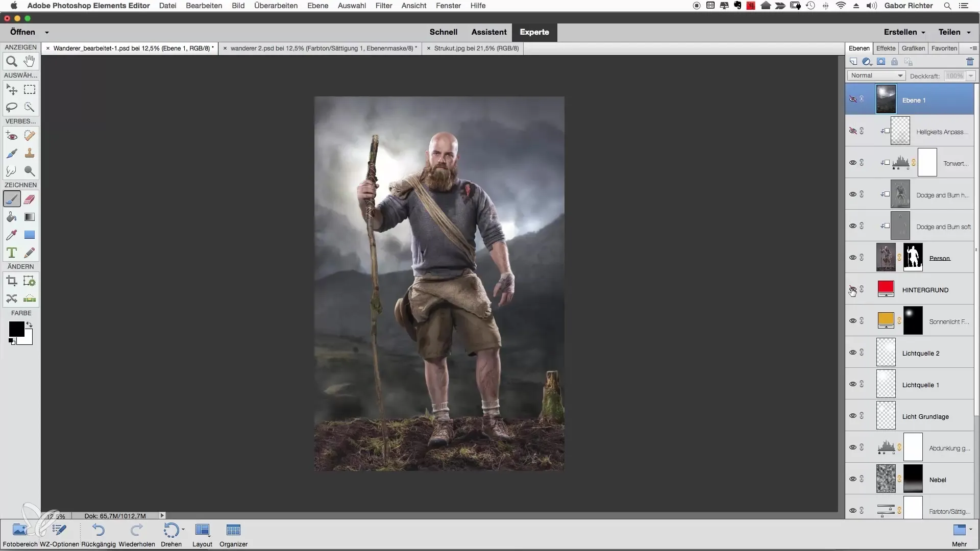This screenshot has width=980, height=551.
Task: Click the black foreground color swatch
Action: click(x=16, y=329)
